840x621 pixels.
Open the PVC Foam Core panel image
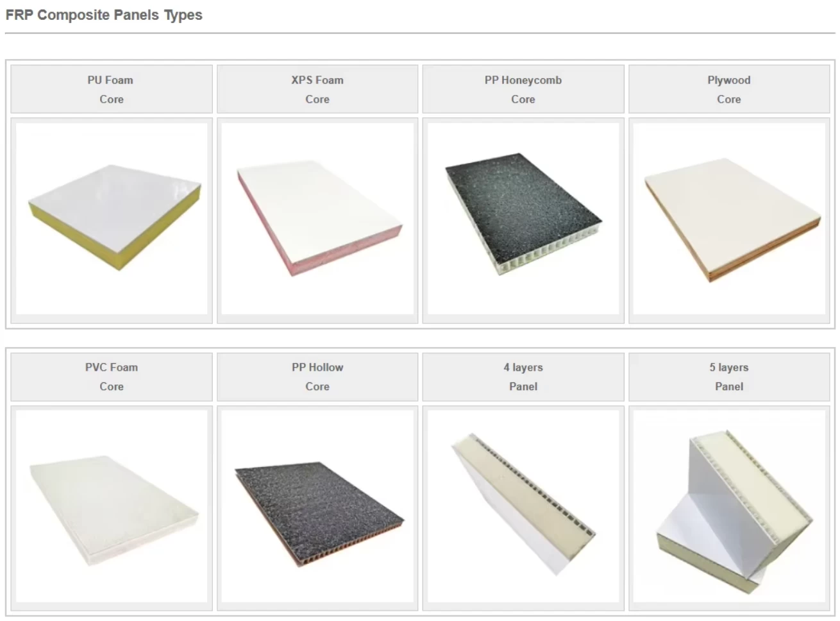tap(112, 506)
